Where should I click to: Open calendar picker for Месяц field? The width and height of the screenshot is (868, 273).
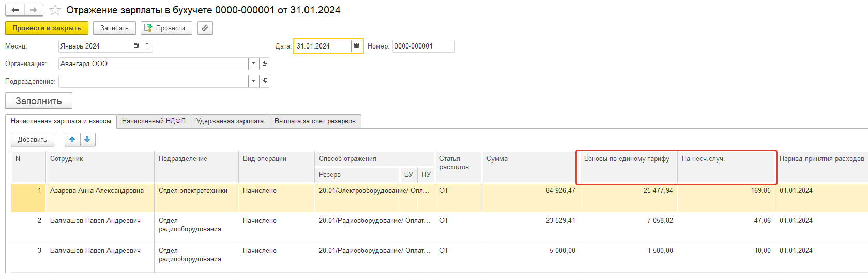point(136,46)
